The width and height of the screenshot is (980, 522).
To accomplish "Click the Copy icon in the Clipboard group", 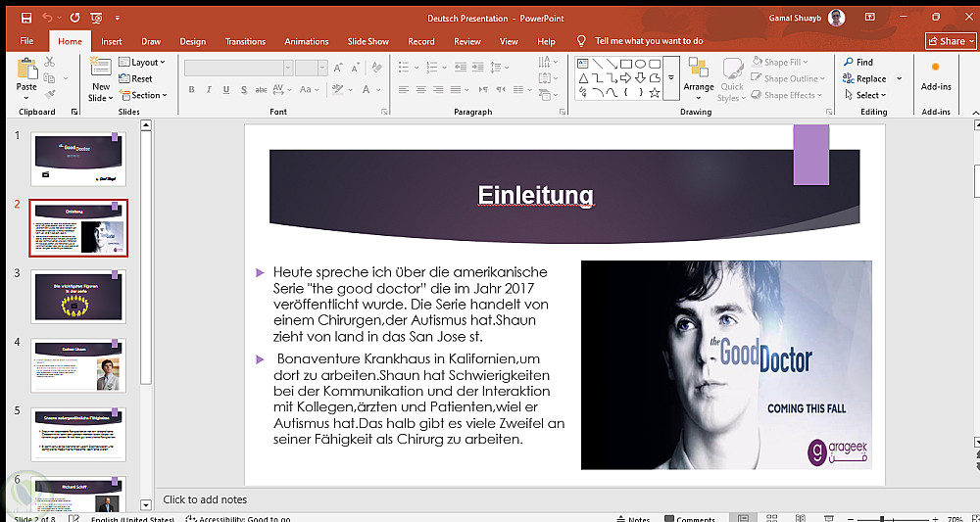I will 49,78.
